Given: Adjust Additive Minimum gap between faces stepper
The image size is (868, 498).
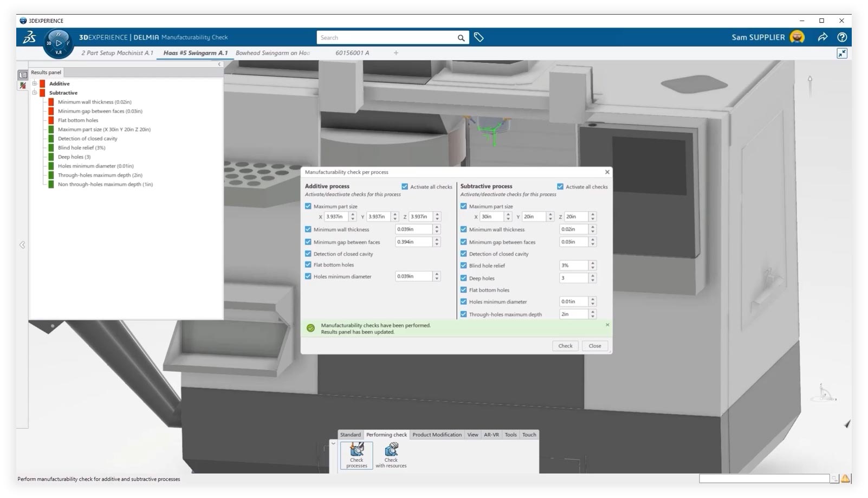Looking at the screenshot, I should pos(437,242).
